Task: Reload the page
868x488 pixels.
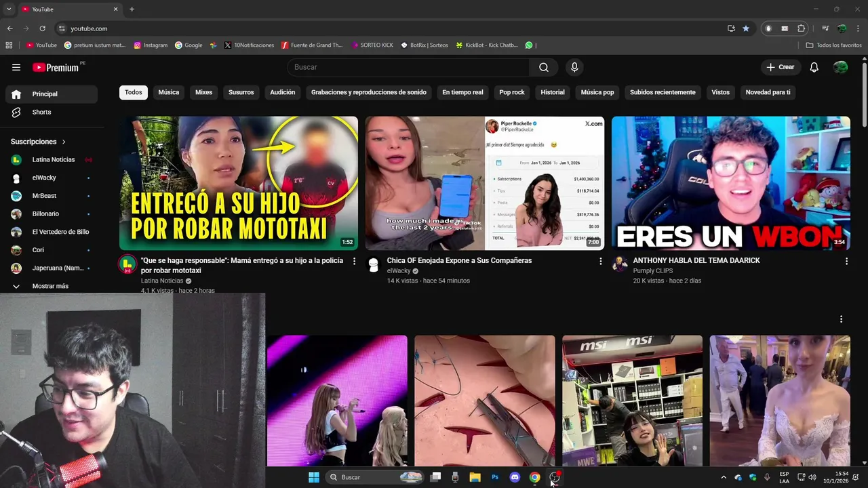Action: tap(42, 28)
